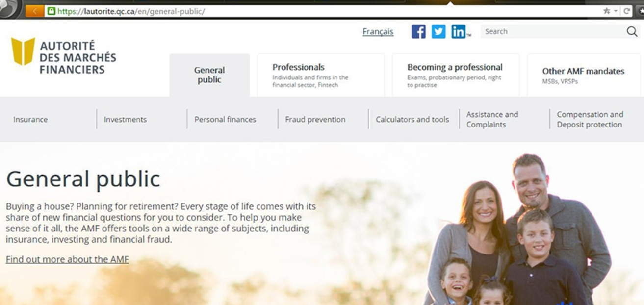Viewport: 644px width, 305px height.
Task: Open the AMF LinkedIn icon
Action: tap(460, 32)
